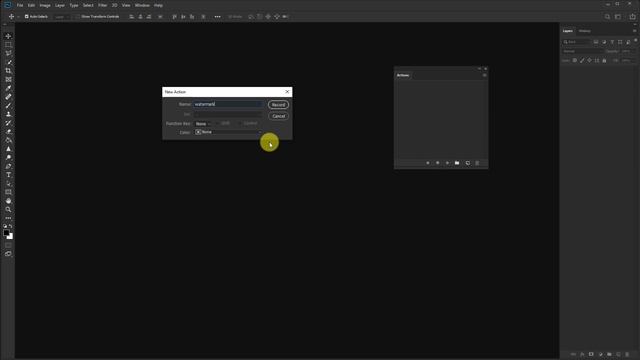
Task: Filter layers by type layers icon
Action: coord(612,42)
